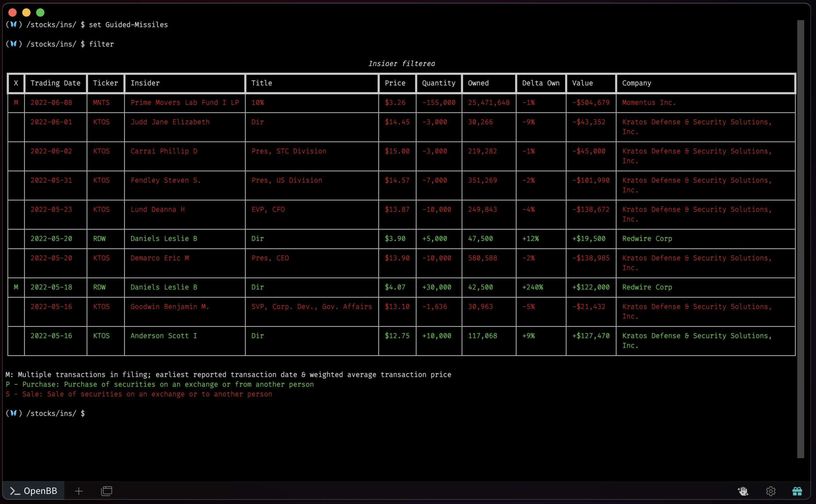Click insider Goodwin Benjamin M.
816x504 pixels.
click(170, 306)
